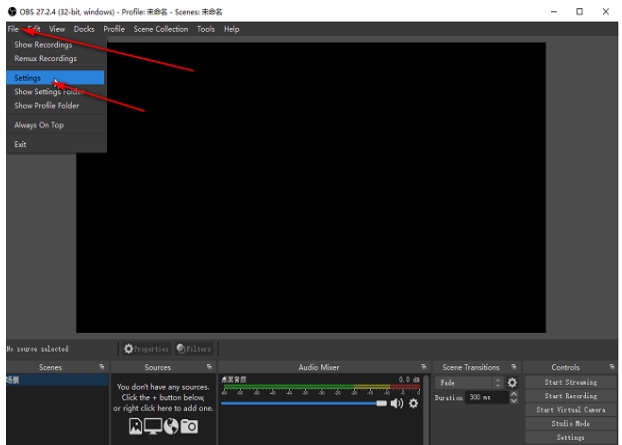Image resolution: width=622 pixels, height=445 pixels.
Task: Click Start Streaming
Action: [x=570, y=382]
